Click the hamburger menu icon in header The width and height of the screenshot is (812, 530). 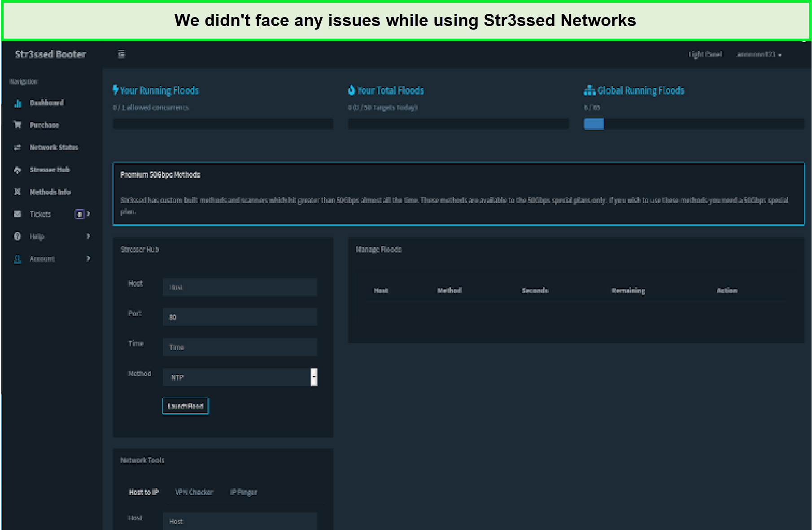[121, 54]
